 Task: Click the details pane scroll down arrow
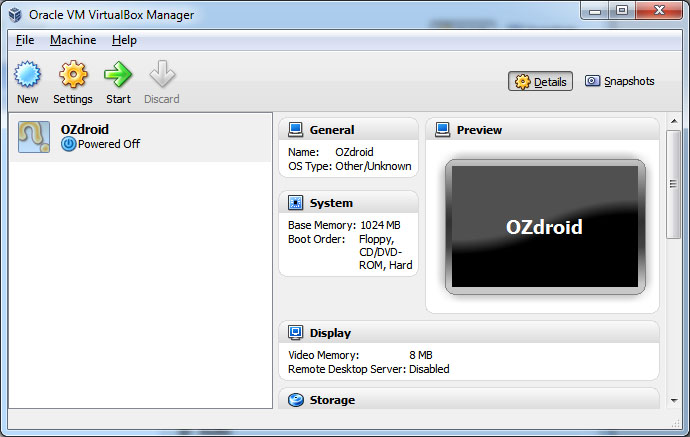(674, 400)
